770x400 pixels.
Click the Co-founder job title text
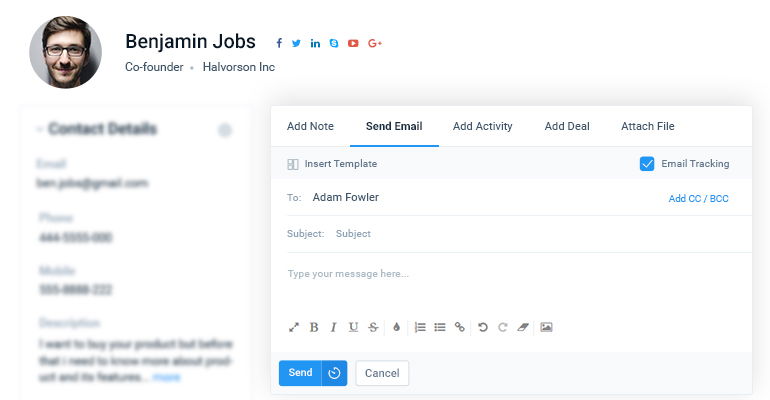click(x=154, y=67)
